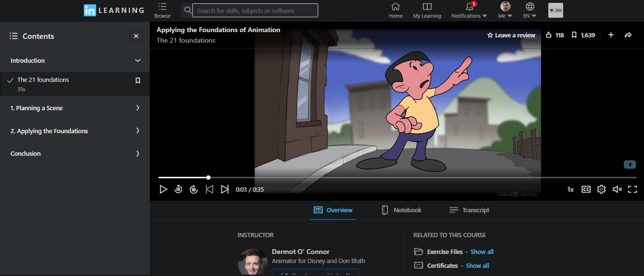
Task: Close the Contents sidebar
Action: tap(136, 36)
